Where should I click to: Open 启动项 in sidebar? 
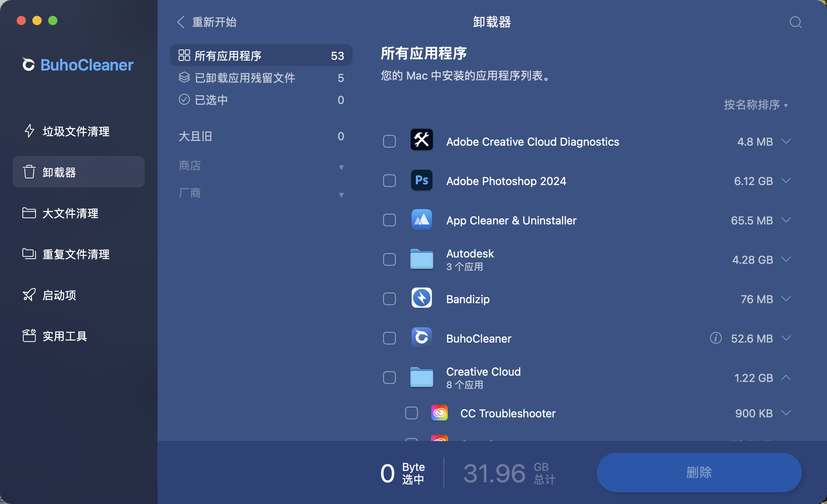(x=79, y=295)
